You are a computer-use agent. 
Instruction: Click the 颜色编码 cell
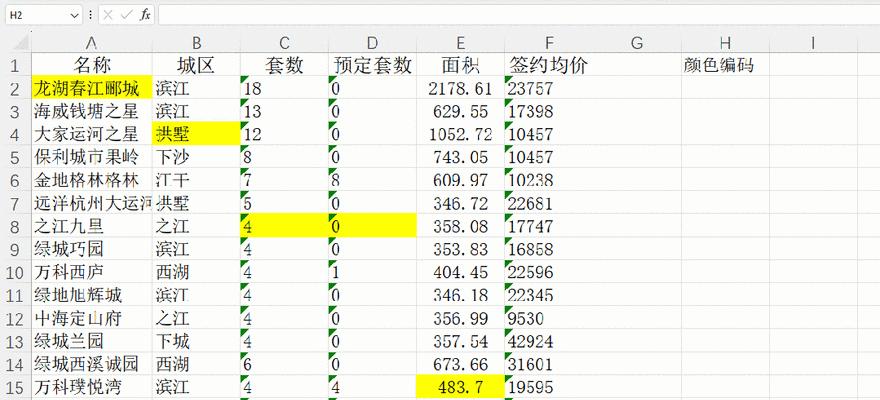(x=725, y=65)
